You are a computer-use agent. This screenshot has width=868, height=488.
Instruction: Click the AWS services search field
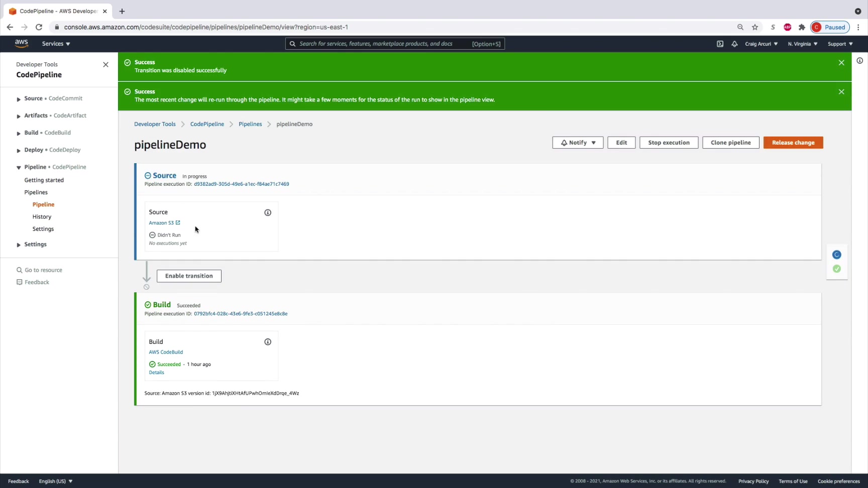pos(395,44)
